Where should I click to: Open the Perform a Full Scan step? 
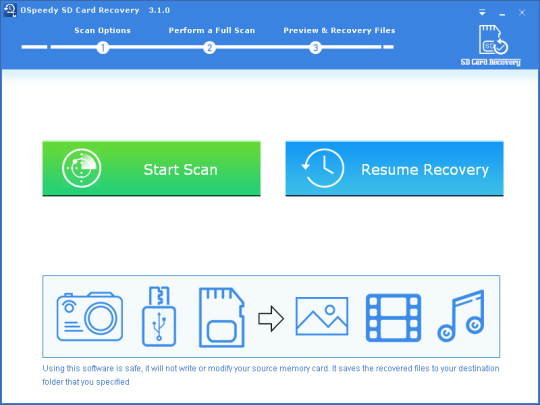pyautogui.click(x=212, y=30)
